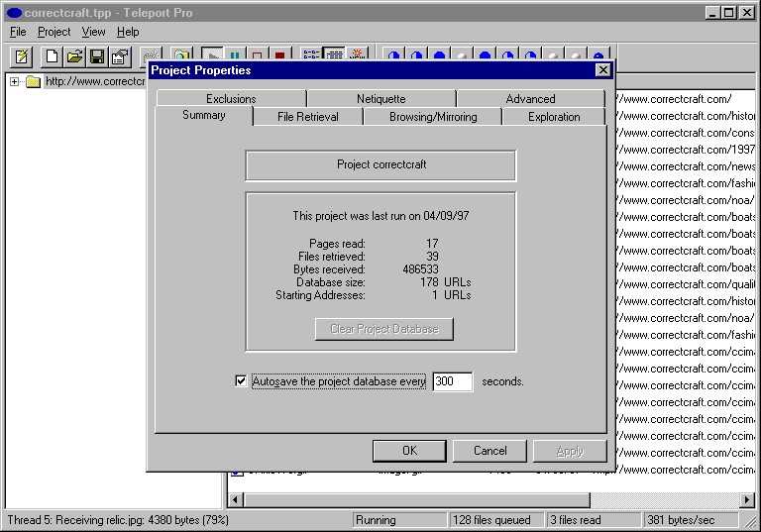The width and height of the screenshot is (761, 532).
Task: Click the 3 files read status pane
Action: pyautogui.click(x=594, y=520)
